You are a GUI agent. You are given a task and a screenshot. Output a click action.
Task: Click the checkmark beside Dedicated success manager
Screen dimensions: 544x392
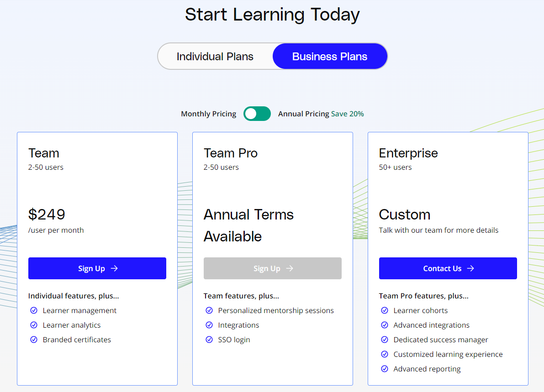click(x=385, y=340)
